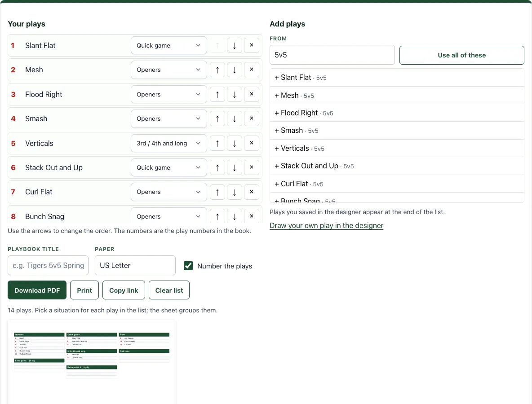Viewport: 532px width, 404px height.
Task: Move Verticals down in the list
Action: point(235,143)
